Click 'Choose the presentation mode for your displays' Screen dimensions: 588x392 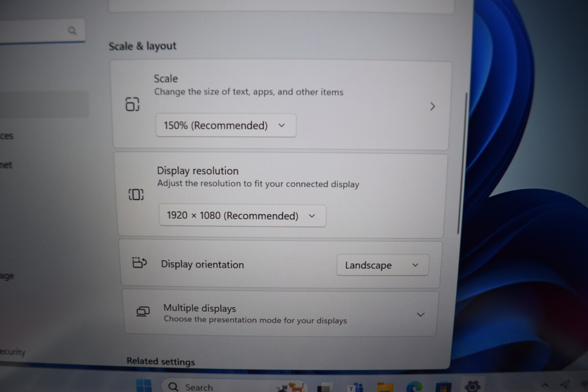pos(255,320)
